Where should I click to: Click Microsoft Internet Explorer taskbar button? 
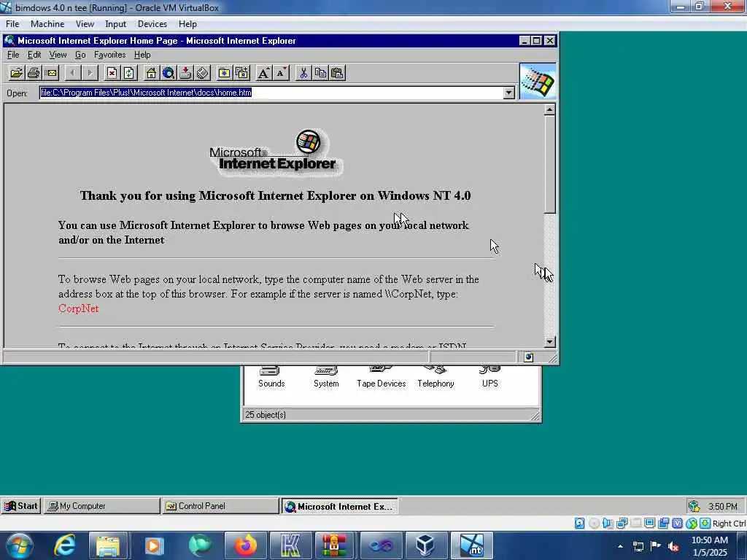coord(338,506)
